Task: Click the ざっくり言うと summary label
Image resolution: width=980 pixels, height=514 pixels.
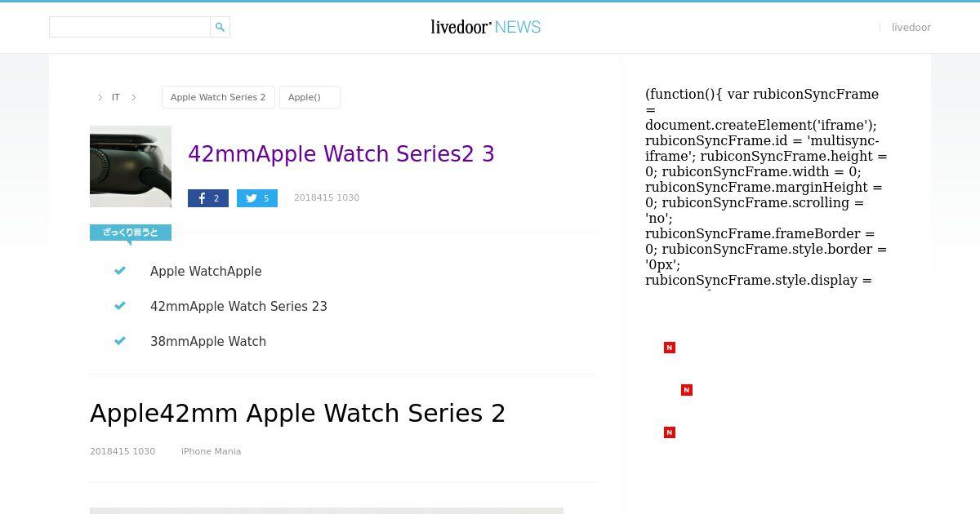Action: coord(131,233)
